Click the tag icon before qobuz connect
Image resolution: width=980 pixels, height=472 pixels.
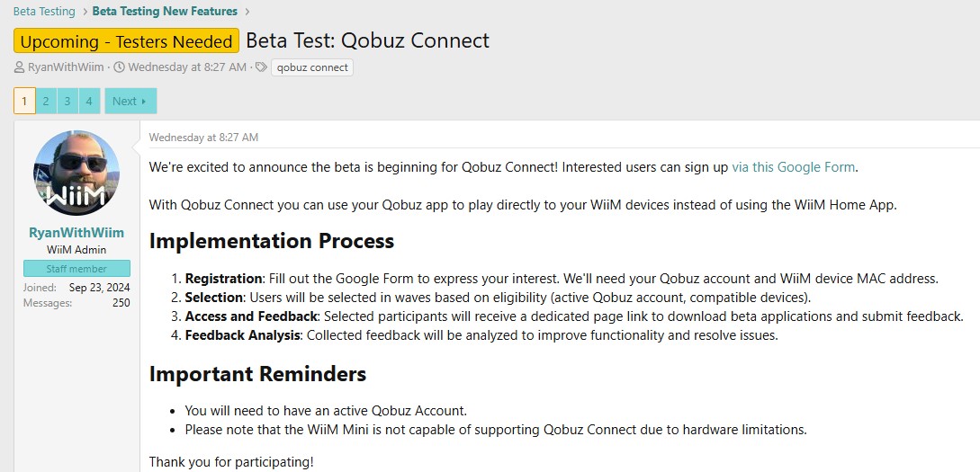[x=261, y=67]
